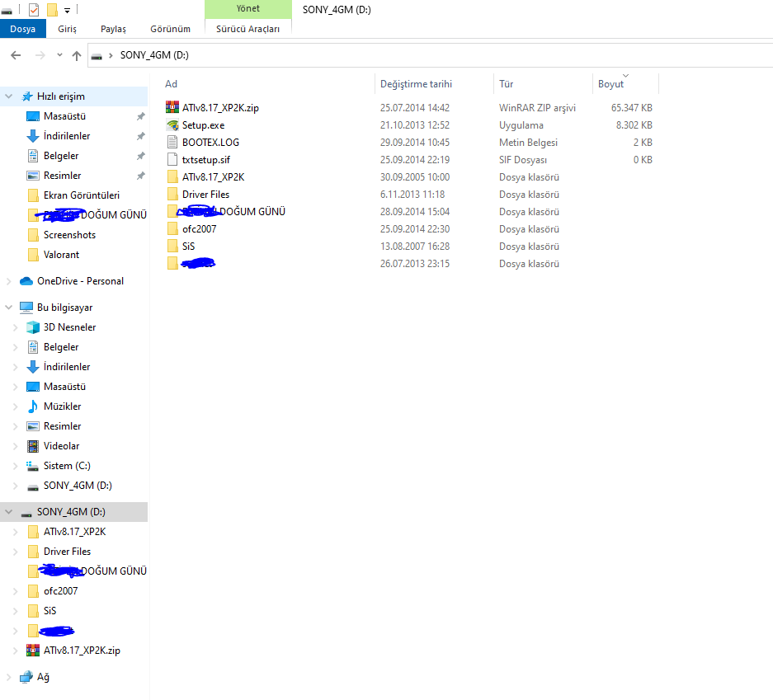Open SONY_4GM (D:) under Bu bilgisayar
Image resolution: width=773 pixels, height=700 pixels.
78,486
